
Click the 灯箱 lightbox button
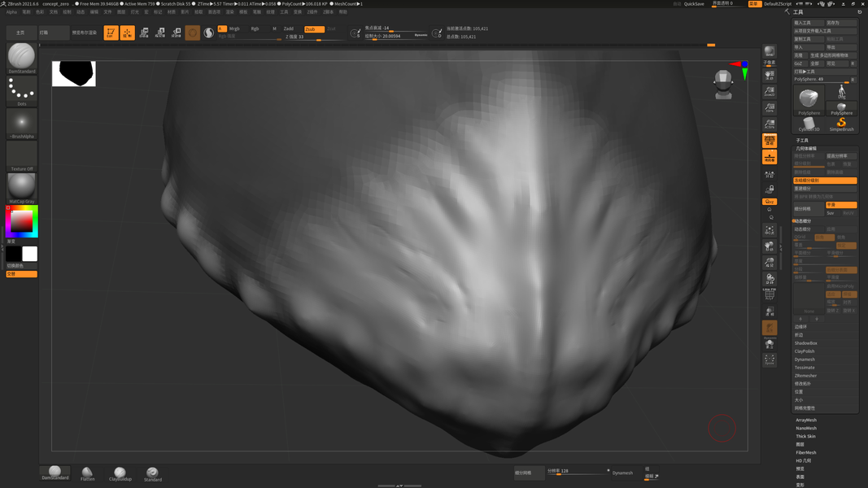54,33
